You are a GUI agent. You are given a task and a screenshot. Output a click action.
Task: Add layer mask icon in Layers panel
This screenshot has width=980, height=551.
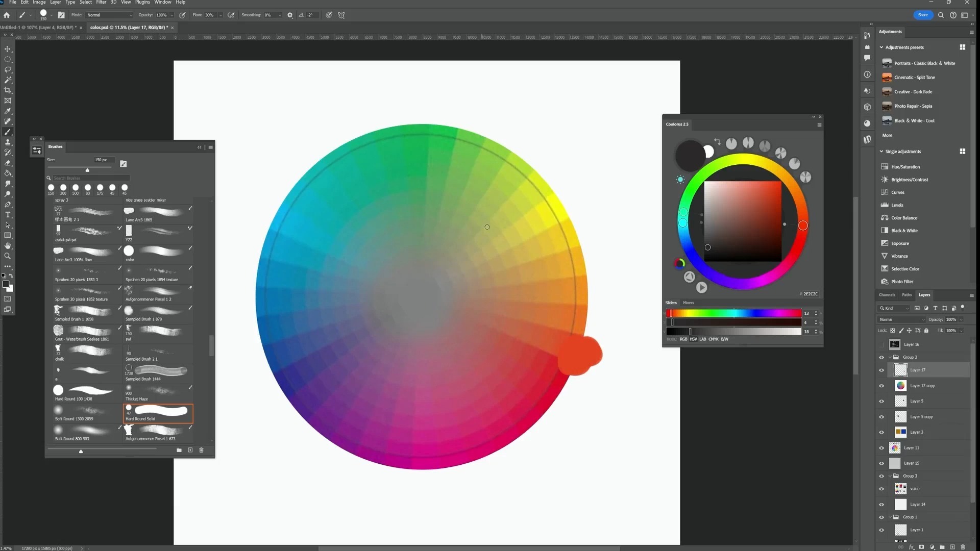click(922, 547)
